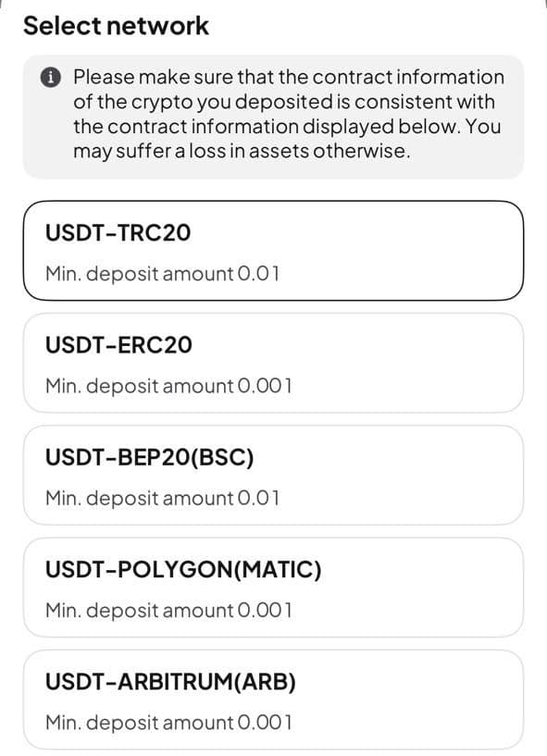Click Arbitrum min. deposit amount 0.001 text
547x756 pixels.
(x=168, y=724)
